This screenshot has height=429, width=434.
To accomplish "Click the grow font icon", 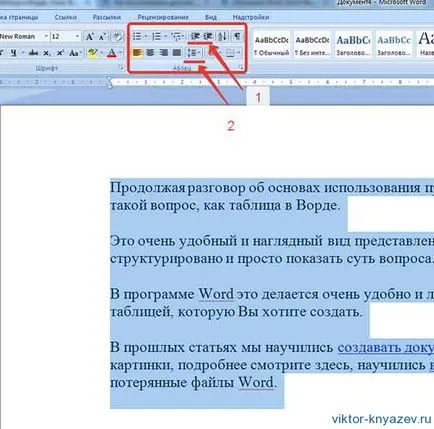I will tap(90, 37).
